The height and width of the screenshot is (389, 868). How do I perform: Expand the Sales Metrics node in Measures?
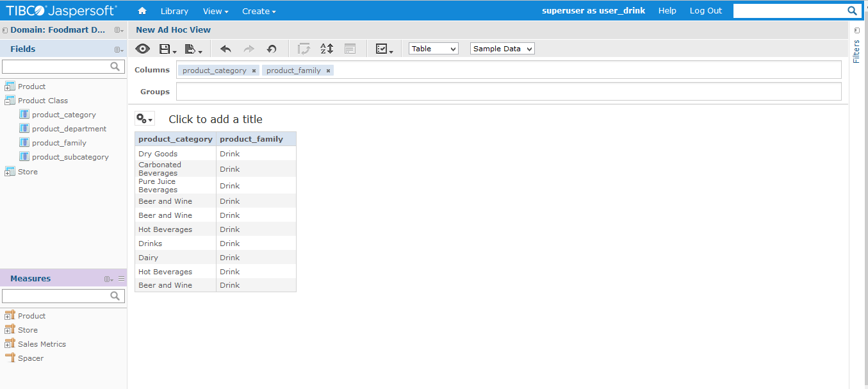(x=8, y=346)
